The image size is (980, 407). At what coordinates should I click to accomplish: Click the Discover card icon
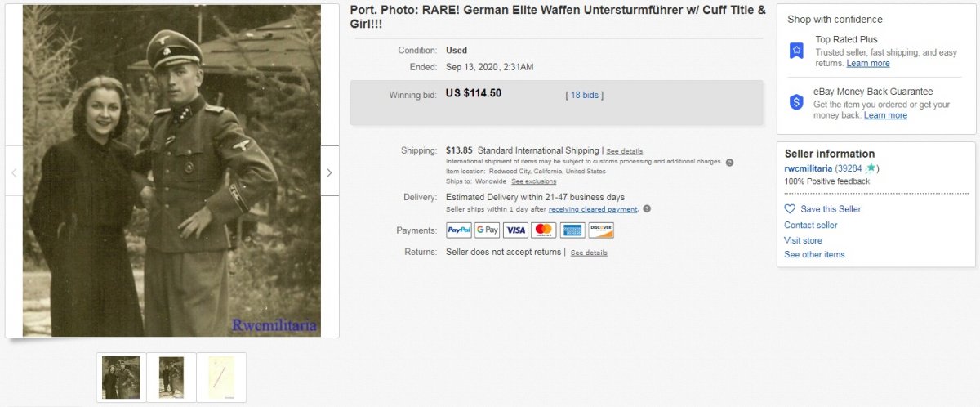click(601, 230)
